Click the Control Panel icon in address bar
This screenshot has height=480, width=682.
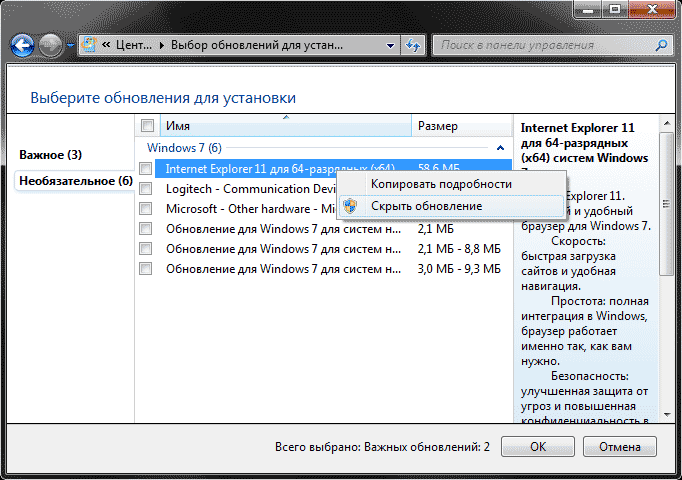pyautogui.click(x=89, y=45)
